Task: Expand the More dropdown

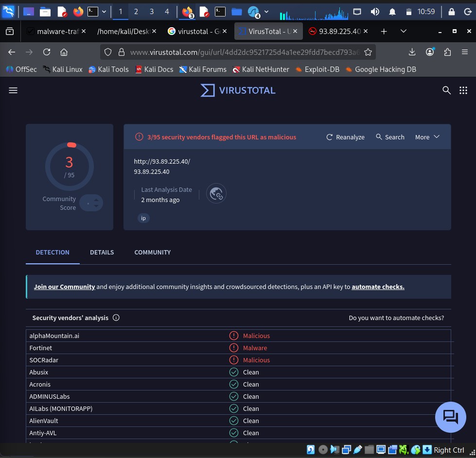Action: (x=427, y=137)
